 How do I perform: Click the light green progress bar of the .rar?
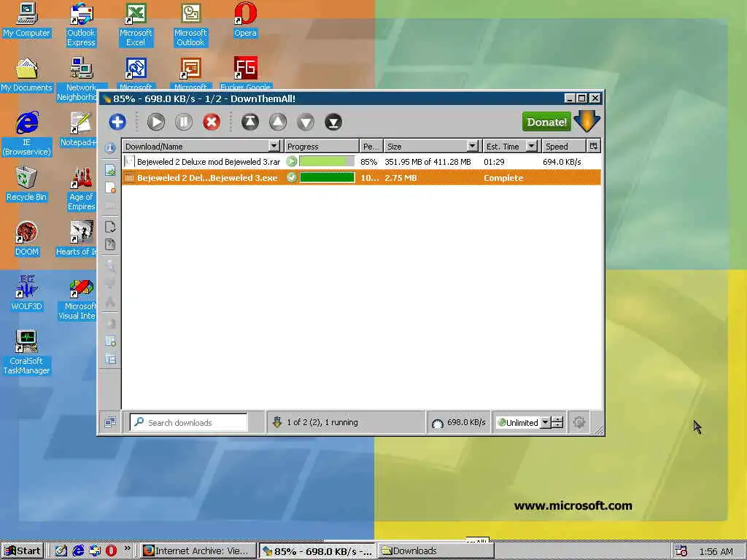pyautogui.click(x=328, y=161)
